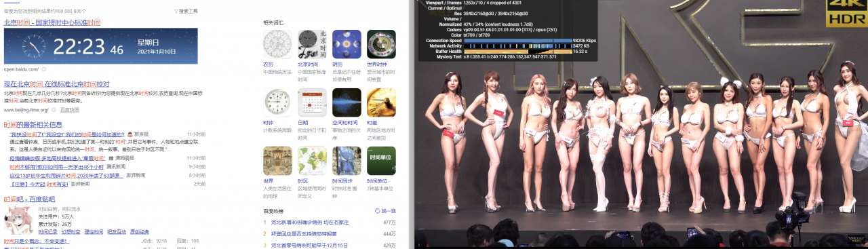Select the 空间和时间 image tile
Viewport: 868px width, 249px height.
(347, 102)
